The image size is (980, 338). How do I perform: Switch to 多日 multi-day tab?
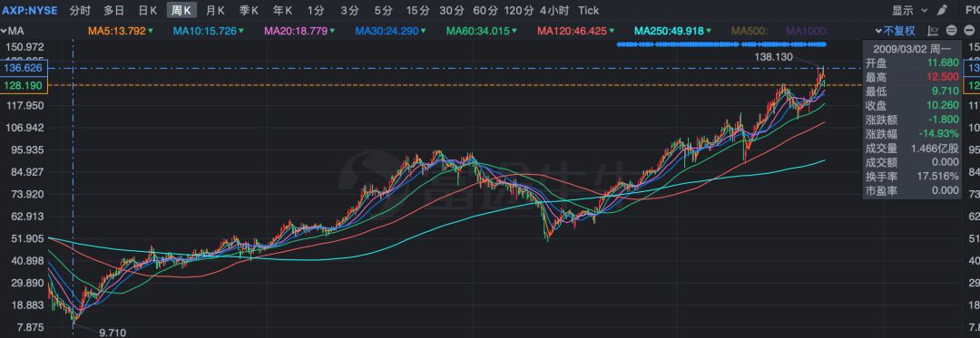(x=113, y=11)
